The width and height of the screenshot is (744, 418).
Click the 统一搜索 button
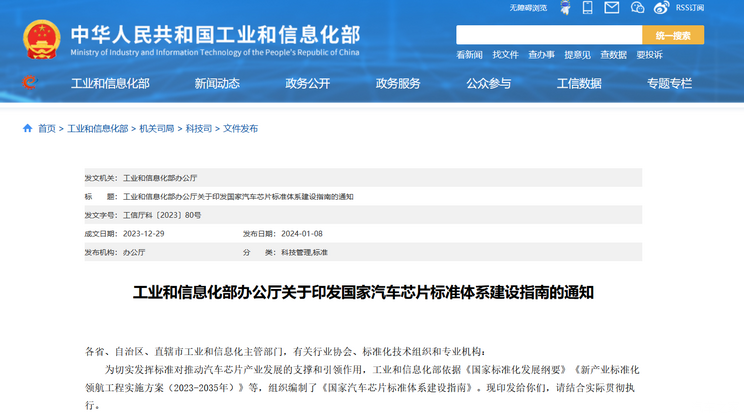pyautogui.click(x=673, y=35)
